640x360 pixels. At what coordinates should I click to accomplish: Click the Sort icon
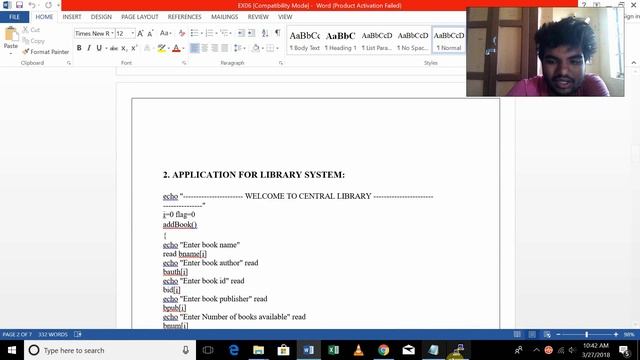pos(265,33)
